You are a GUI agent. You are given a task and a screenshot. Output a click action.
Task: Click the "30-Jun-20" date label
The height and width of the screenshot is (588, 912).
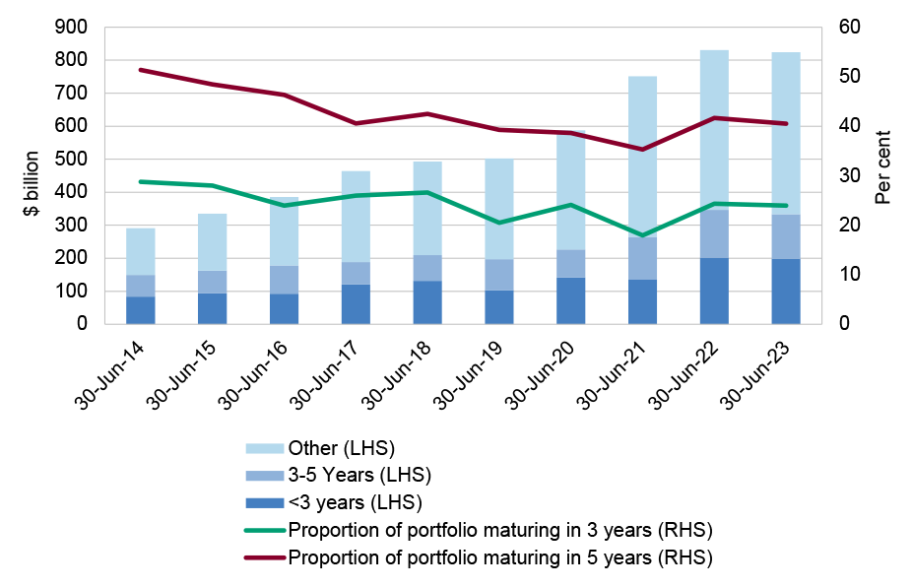[x=541, y=375]
